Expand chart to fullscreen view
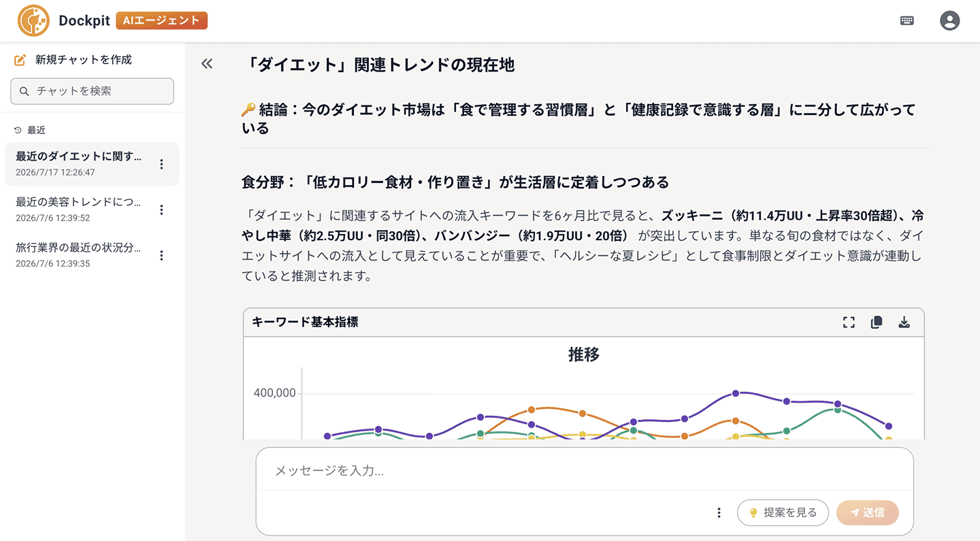Image resolution: width=980 pixels, height=541 pixels. pos(849,323)
